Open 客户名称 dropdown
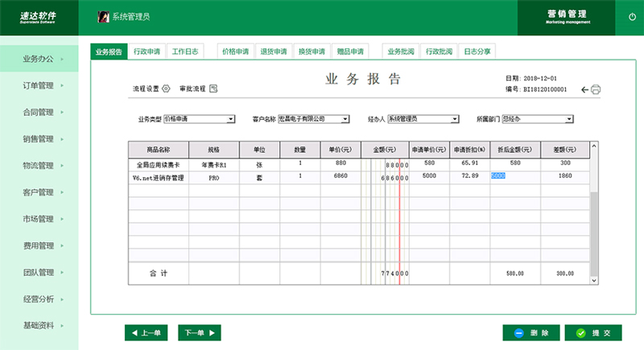The width and height of the screenshot is (644, 350). tap(314, 119)
